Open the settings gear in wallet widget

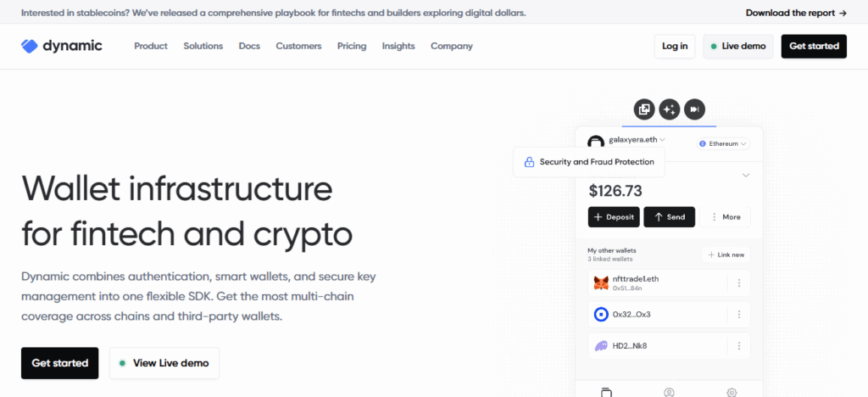tap(732, 392)
